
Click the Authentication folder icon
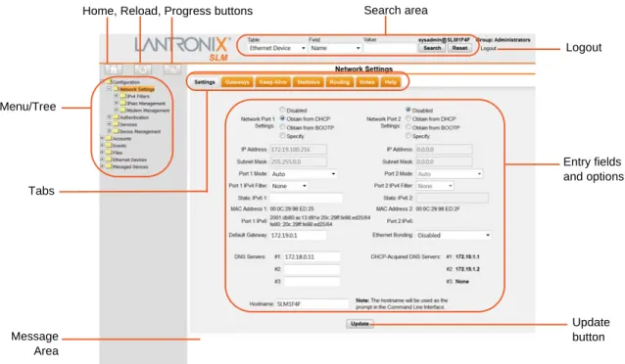(116, 117)
